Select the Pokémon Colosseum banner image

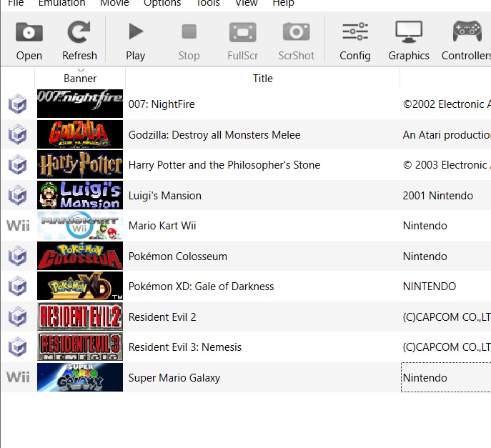pyautogui.click(x=80, y=256)
